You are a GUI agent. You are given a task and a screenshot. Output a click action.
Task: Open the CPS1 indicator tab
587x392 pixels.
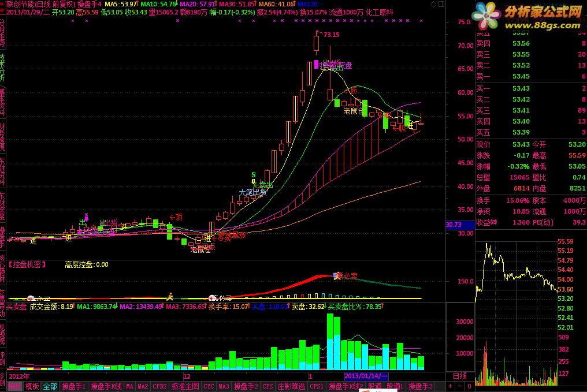[317, 386]
